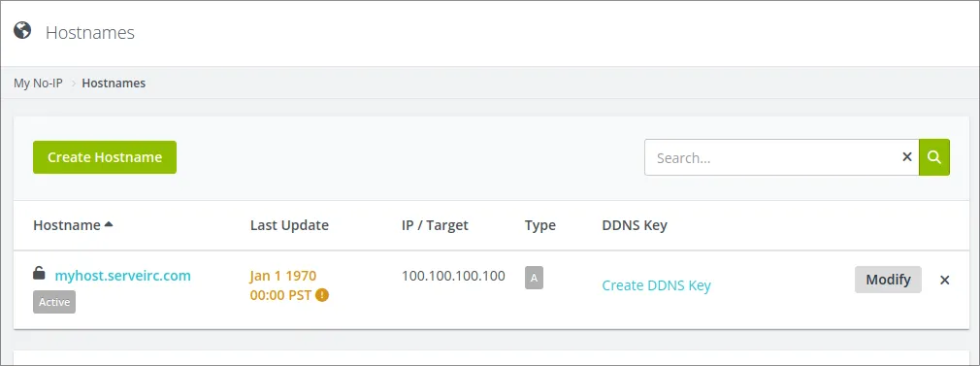Clear the search field with the X icon
Image resolution: width=980 pixels, height=366 pixels.
click(x=907, y=157)
